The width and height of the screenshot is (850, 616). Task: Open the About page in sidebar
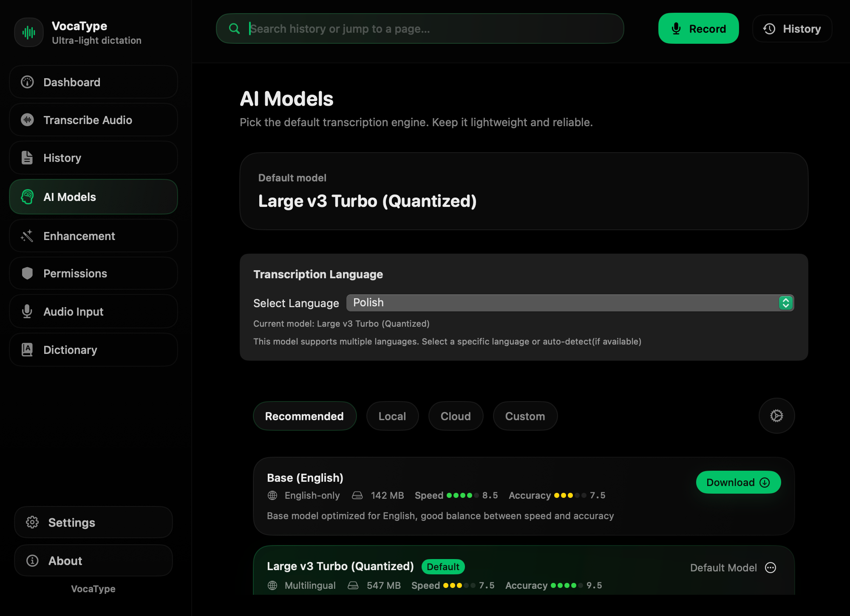click(93, 561)
